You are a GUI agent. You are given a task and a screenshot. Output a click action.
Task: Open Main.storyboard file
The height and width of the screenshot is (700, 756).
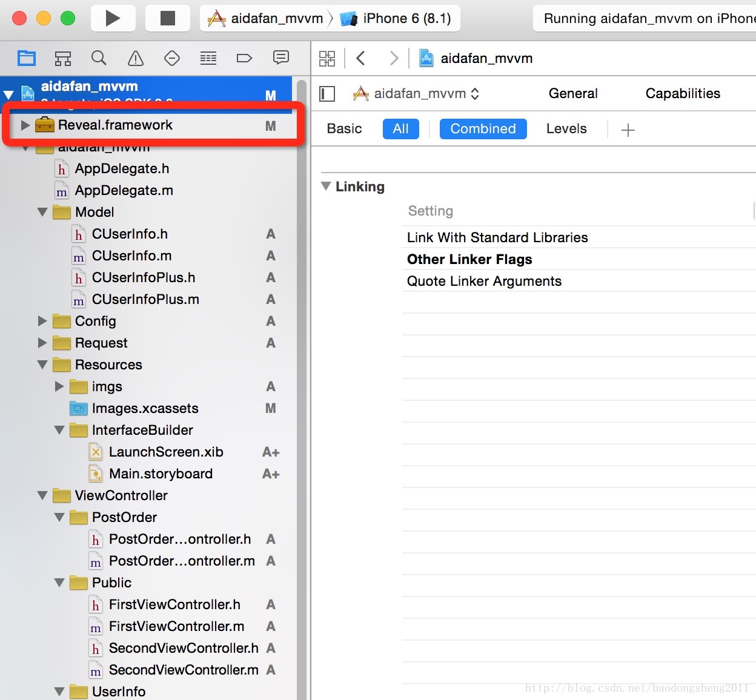pos(161,474)
